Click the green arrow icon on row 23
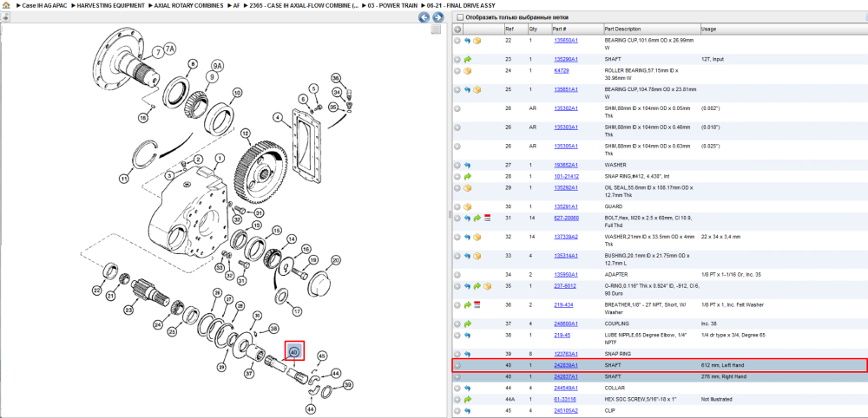 pos(467,59)
